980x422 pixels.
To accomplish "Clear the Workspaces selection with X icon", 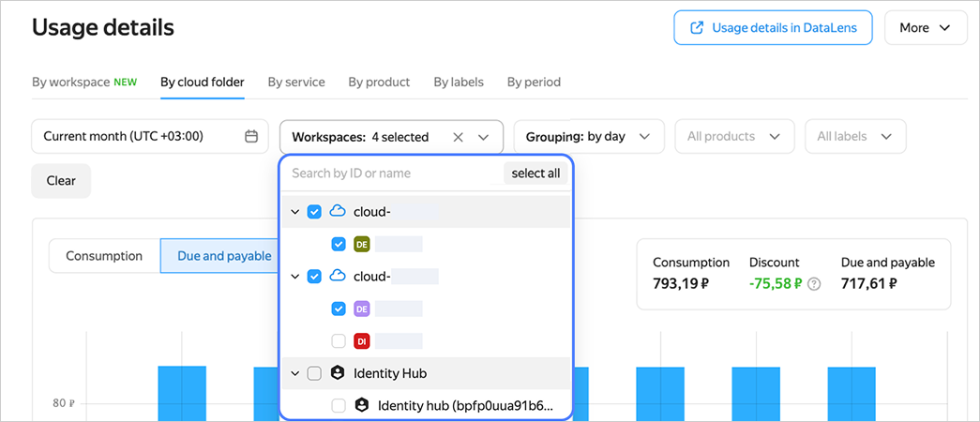I will [x=459, y=137].
